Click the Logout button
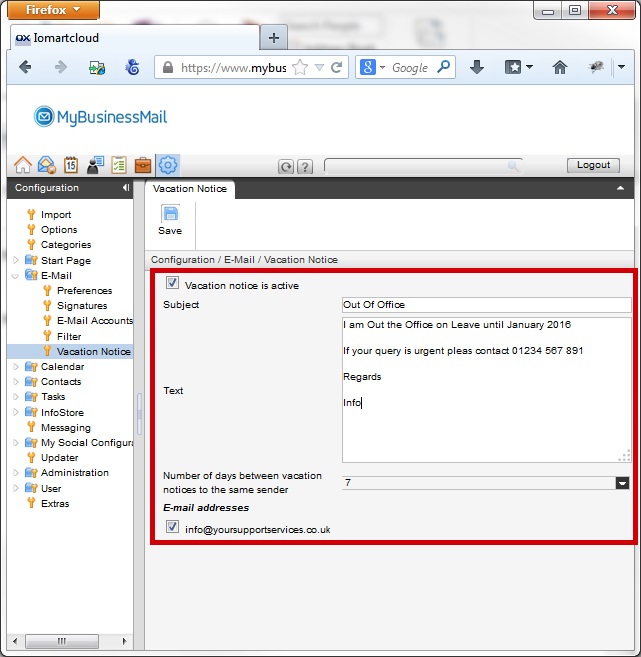Viewport: 641px width, 657px height. tap(593, 166)
